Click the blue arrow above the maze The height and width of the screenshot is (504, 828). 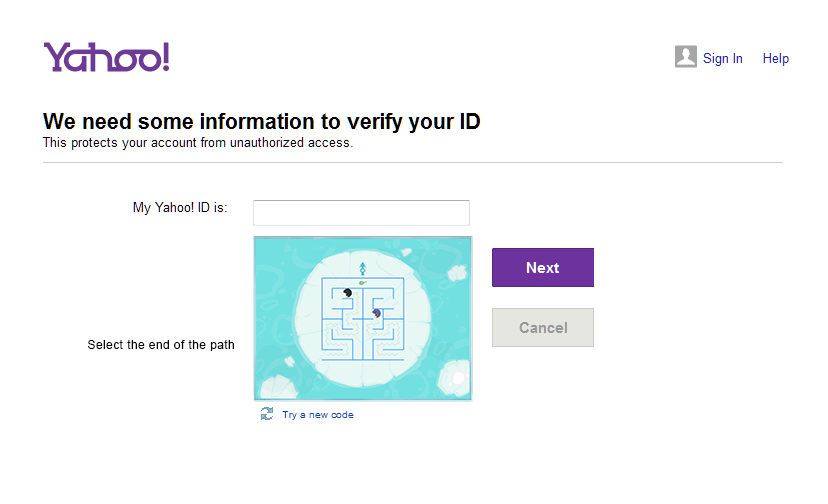(362, 268)
